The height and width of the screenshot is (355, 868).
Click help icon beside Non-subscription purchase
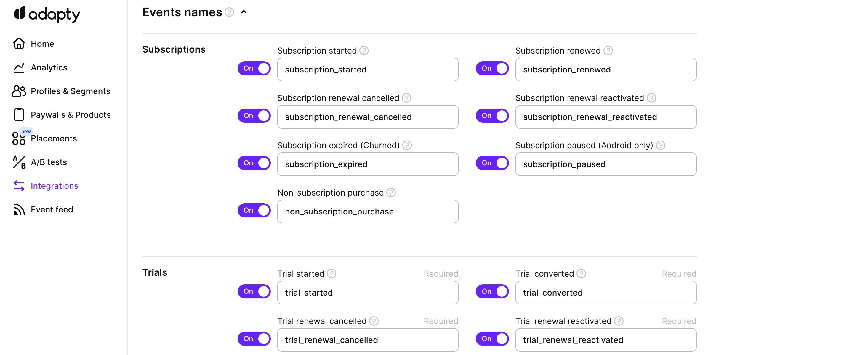pos(391,193)
